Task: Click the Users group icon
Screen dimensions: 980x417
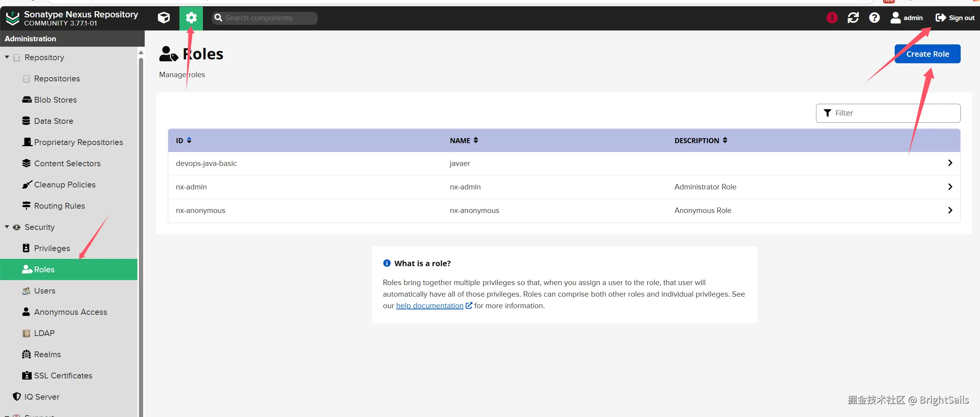Action: pyautogui.click(x=26, y=291)
